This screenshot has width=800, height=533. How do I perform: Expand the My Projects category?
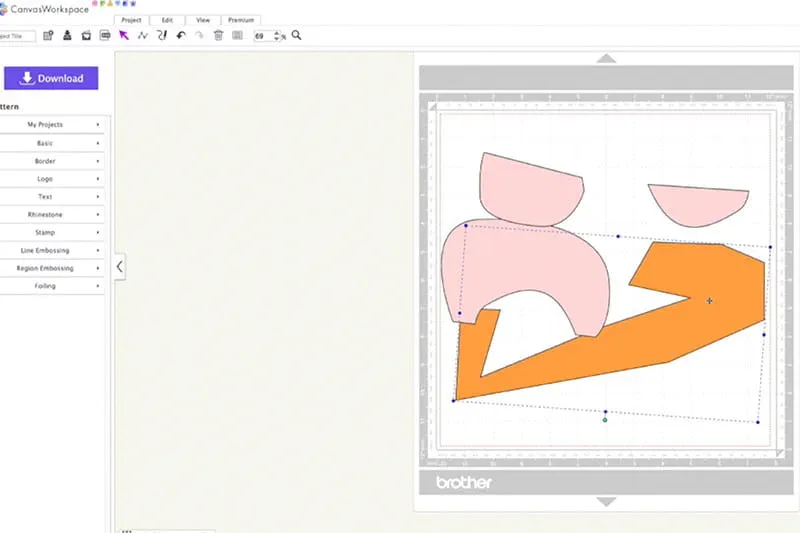[x=52, y=125]
